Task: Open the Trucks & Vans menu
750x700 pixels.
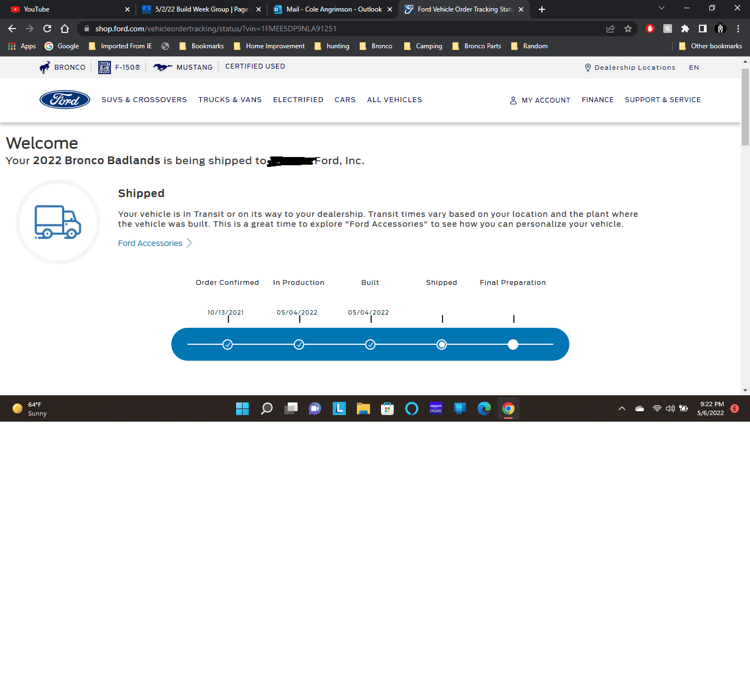Action: 230,100
